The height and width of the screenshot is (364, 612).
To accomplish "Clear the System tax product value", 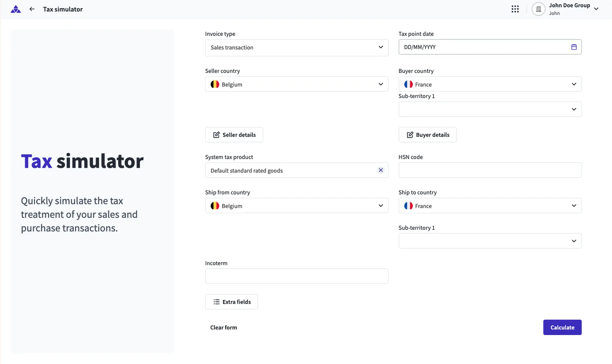I will (x=381, y=170).
